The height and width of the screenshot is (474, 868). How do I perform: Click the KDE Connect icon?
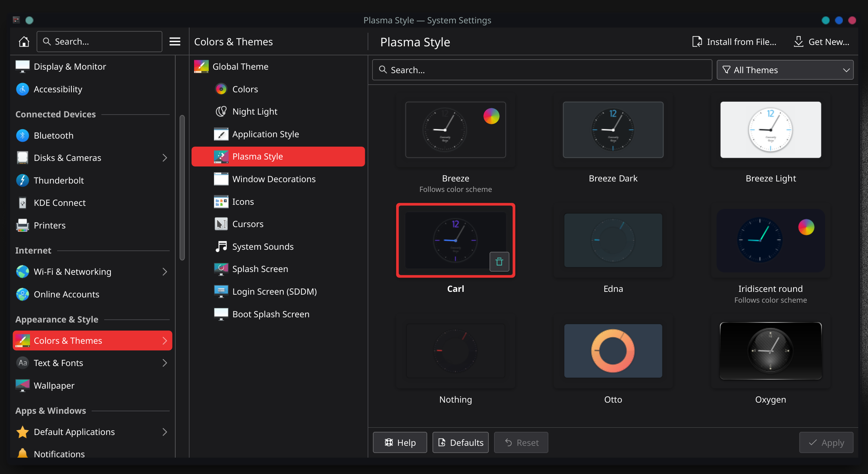(x=23, y=203)
